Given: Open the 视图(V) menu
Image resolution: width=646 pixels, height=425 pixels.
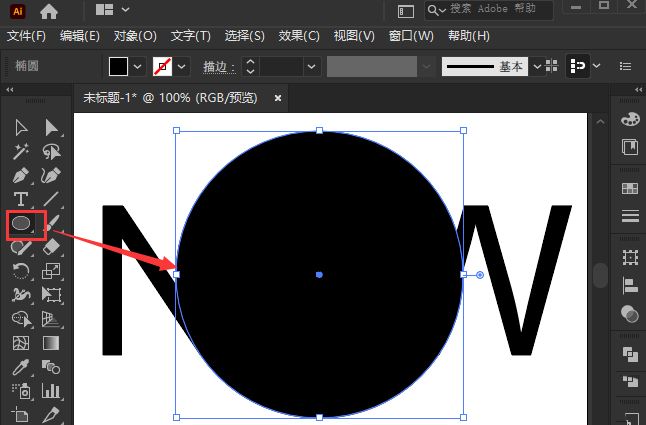Looking at the screenshot, I should [x=354, y=36].
